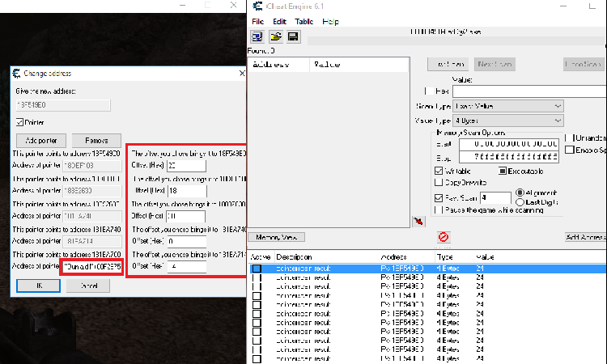Screen dimensions: 607x364
Task: Open the Table menu
Action: pyautogui.click(x=303, y=22)
